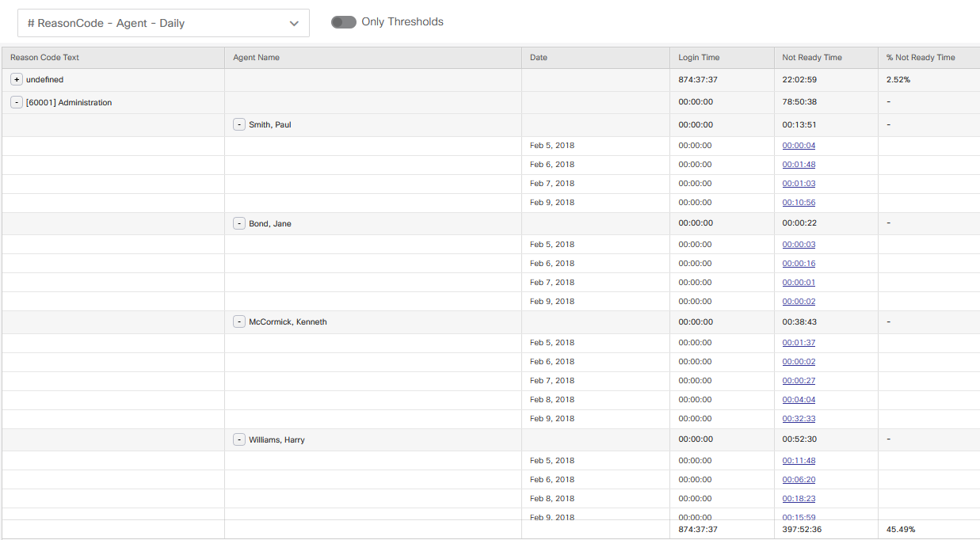Open Not Ready Time link 00:18:23
This screenshot has height=540, width=980.
pyautogui.click(x=799, y=499)
